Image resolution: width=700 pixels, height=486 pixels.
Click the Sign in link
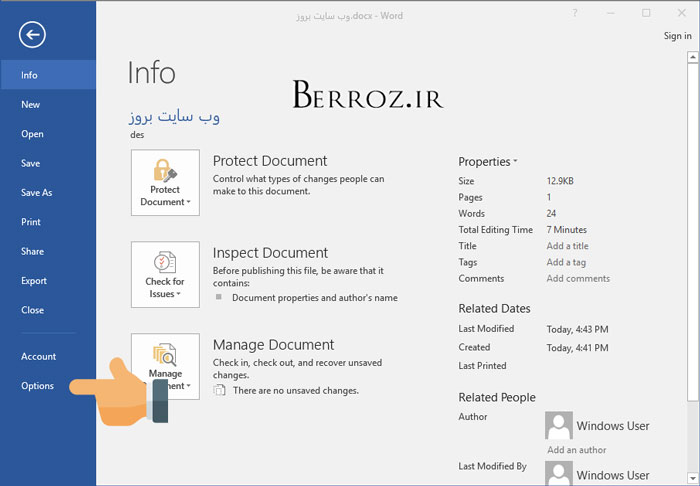[x=677, y=36]
